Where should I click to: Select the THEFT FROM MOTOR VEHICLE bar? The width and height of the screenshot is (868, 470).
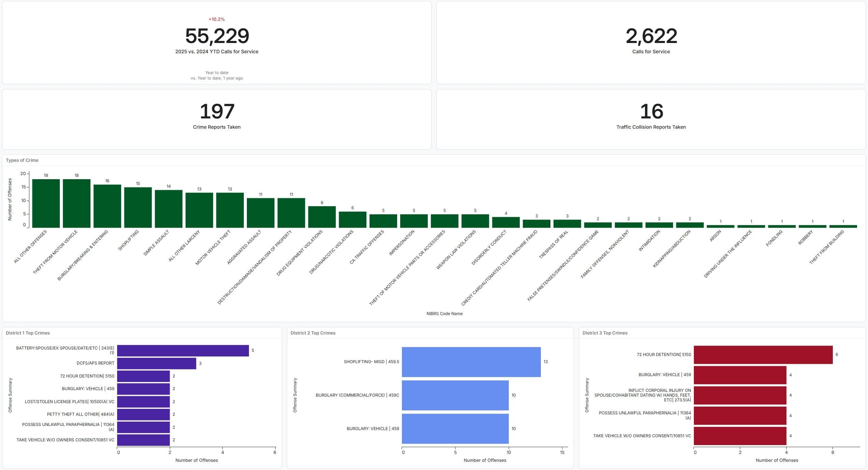76,203
